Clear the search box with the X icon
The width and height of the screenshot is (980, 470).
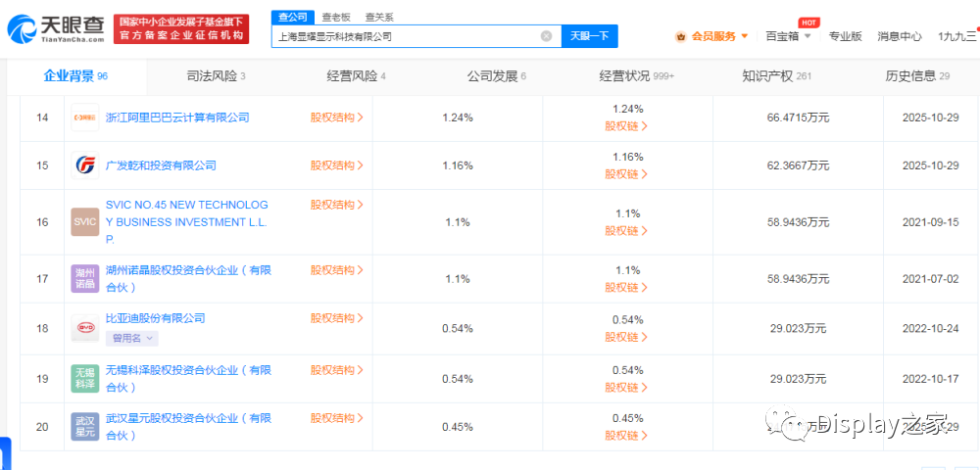click(x=546, y=36)
